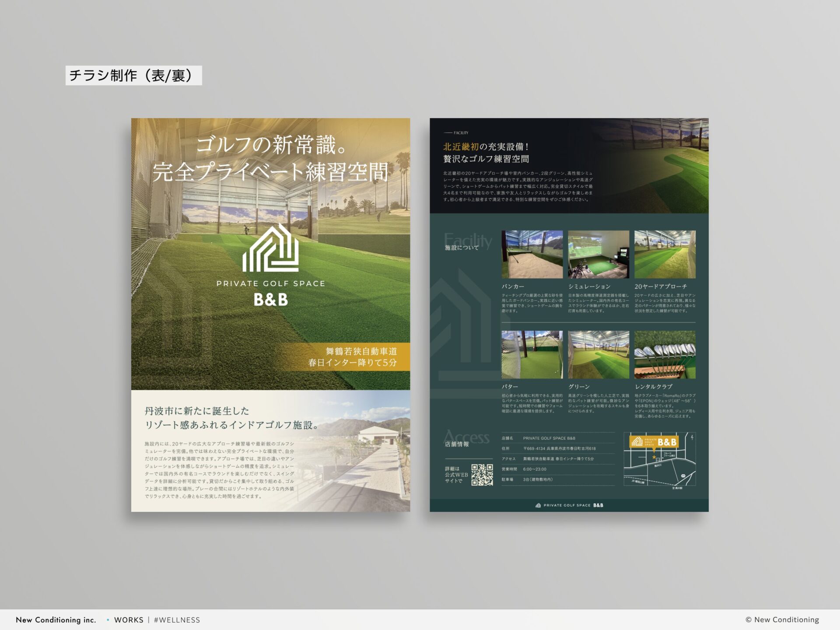This screenshot has width=840, height=630.
Task: Click 舞鶴若狭自動車道 in the gold banner
Action: pyautogui.click(x=361, y=351)
